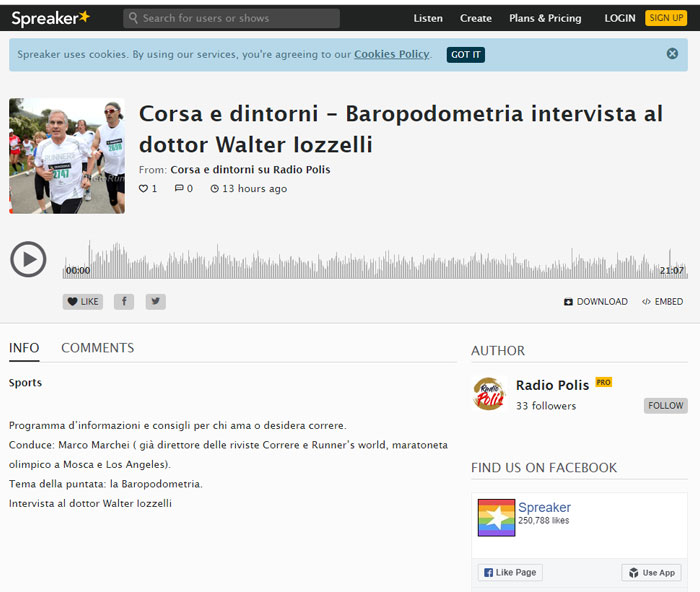Dismiss the cookie banner with X icon

672,54
